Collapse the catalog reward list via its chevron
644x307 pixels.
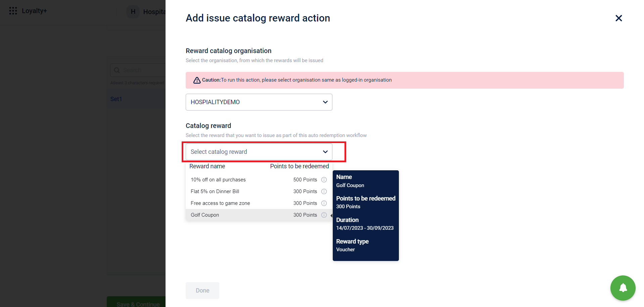[x=325, y=151]
